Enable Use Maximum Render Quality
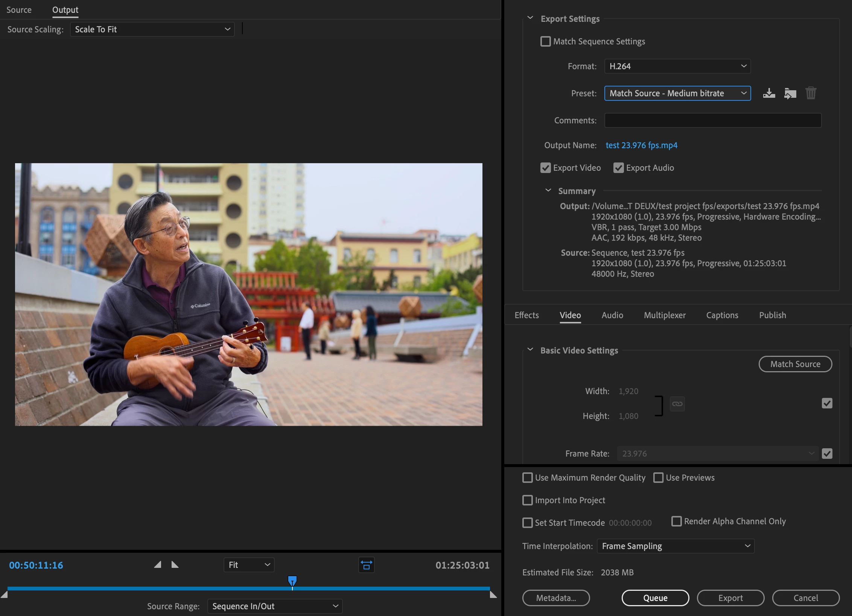Image resolution: width=852 pixels, height=616 pixels. pyautogui.click(x=528, y=478)
